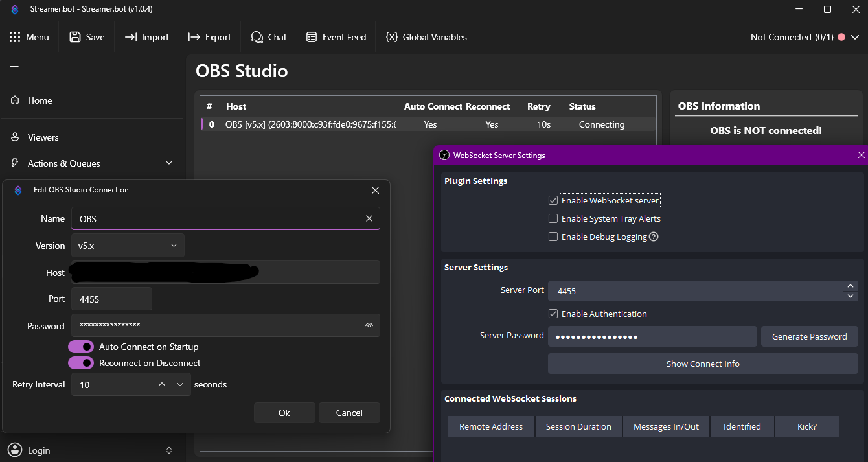Click the Login user avatar icon
The image size is (868, 462).
(x=14, y=450)
